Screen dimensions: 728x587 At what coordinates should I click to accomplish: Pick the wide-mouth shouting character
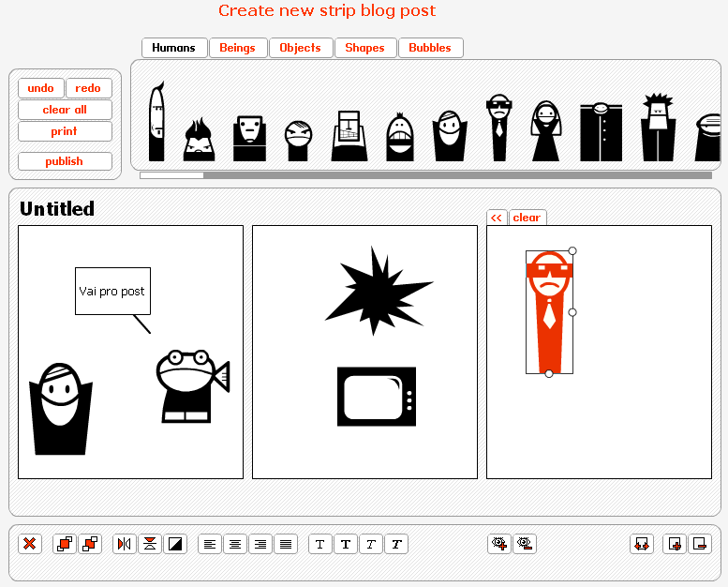click(x=400, y=138)
